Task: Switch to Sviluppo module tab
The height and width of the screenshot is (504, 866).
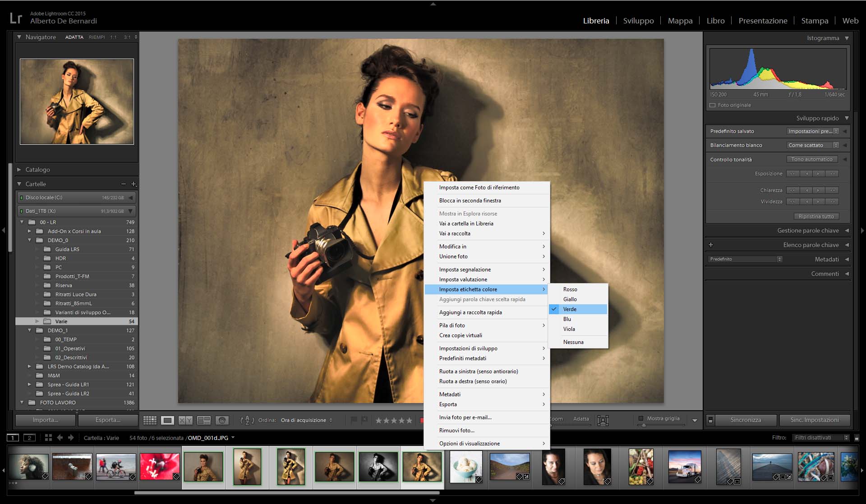Action: [x=638, y=21]
